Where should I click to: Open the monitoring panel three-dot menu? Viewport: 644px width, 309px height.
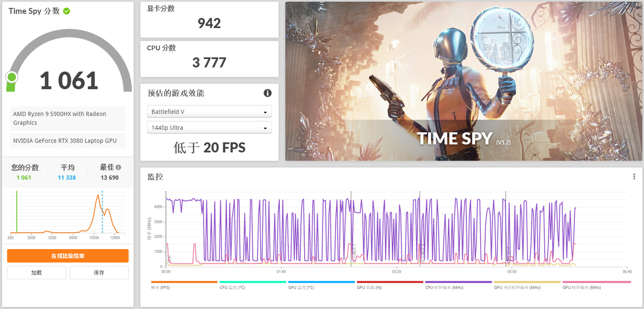634,176
